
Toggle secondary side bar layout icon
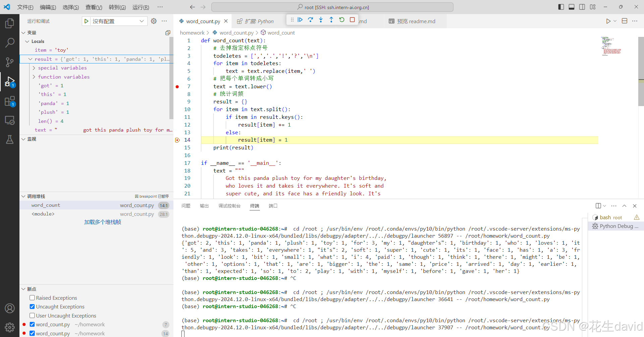(x=582, y=7)
